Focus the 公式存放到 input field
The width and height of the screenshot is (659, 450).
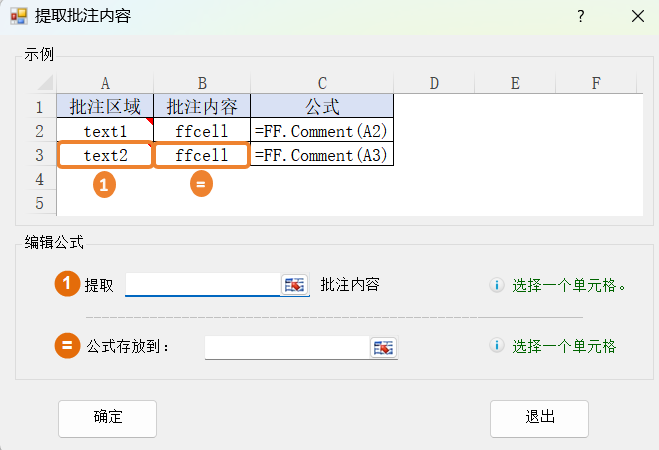click(287, 347)
